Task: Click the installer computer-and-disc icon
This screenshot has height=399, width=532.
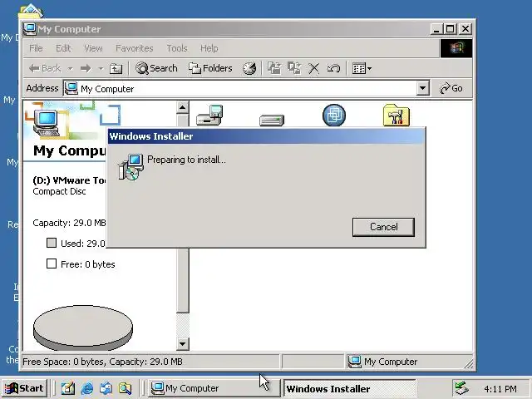Action: coord(131,166)
